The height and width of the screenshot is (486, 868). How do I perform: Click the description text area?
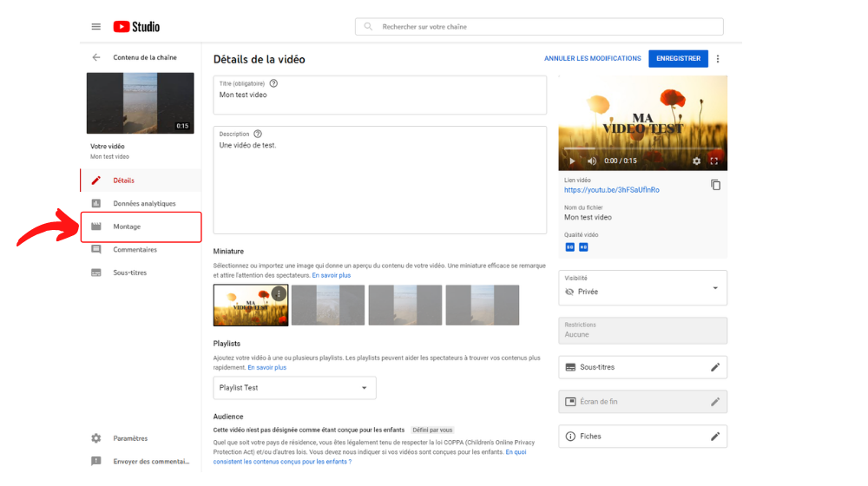380,180
